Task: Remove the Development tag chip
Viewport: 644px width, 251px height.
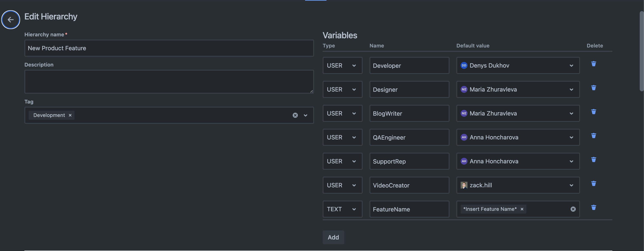Action: (x=70, y=115)
